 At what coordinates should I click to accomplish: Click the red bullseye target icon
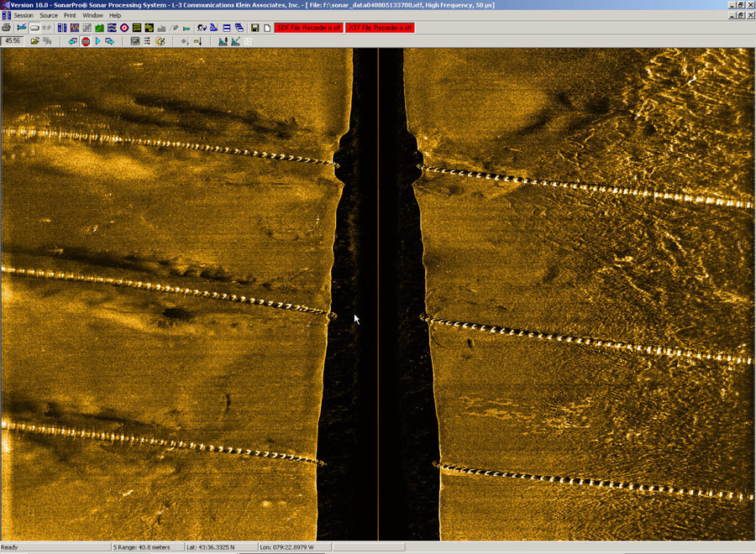pyautogui.click(x=123, y=28)
